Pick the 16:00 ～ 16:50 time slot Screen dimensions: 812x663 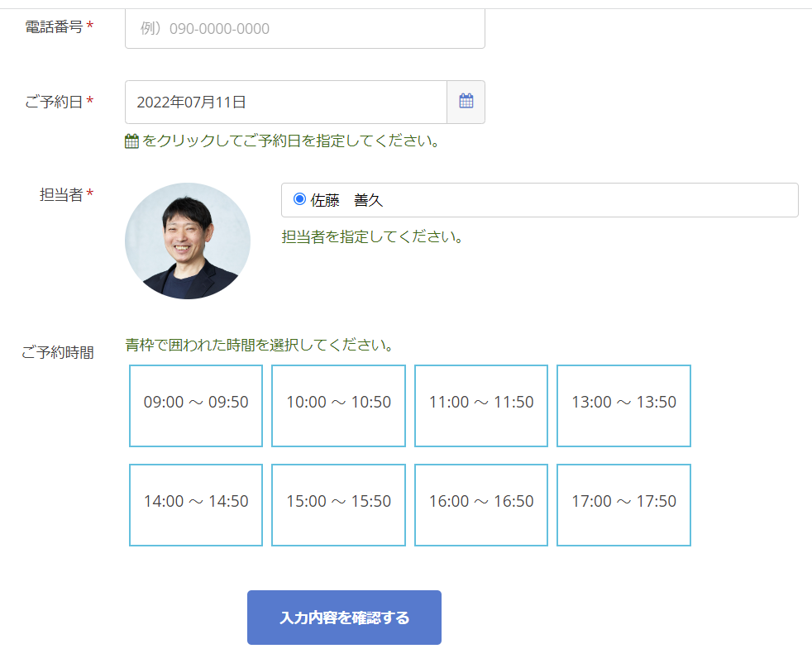[481, 505]
